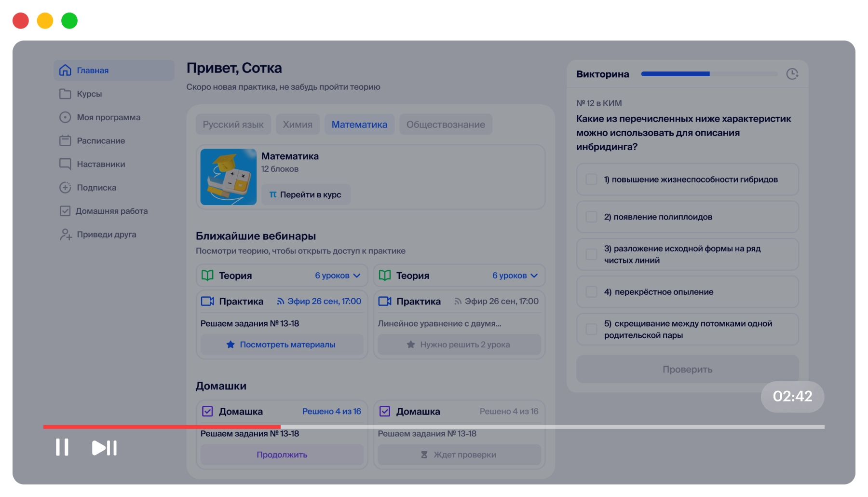This screenshot has height=497, width=868.
Task: Select the Обществознание subject tab
Action: (x=445, y=124)
